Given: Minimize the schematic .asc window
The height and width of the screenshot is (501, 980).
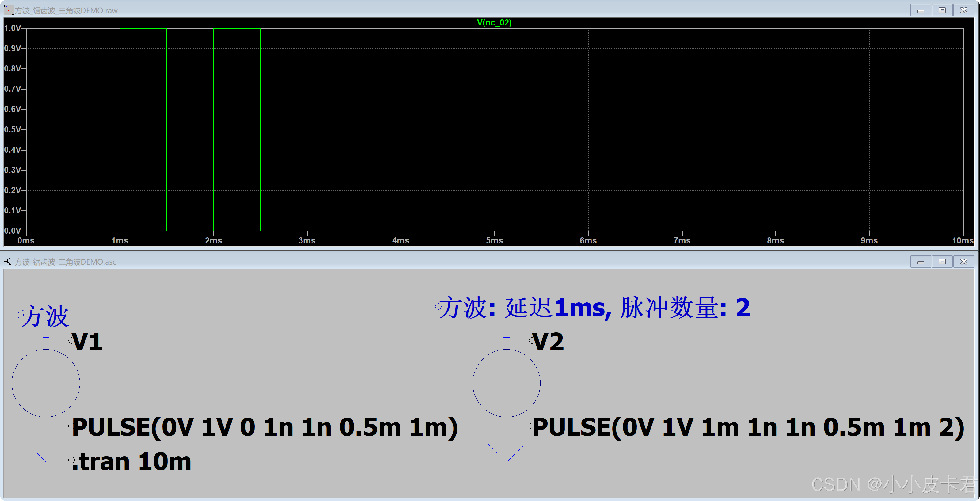Looking at the screenshot, I should pyautogui.click(x=921, y=262).
